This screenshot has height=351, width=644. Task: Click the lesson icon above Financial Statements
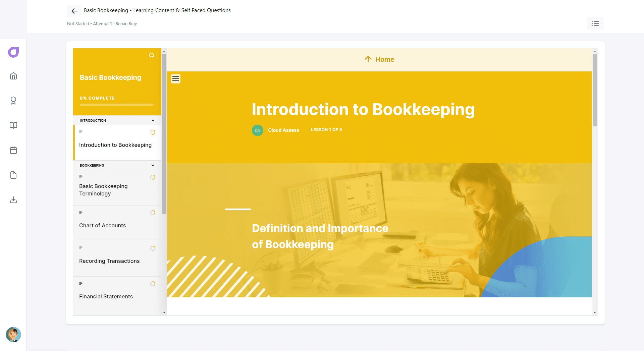(x=81, y=283)
